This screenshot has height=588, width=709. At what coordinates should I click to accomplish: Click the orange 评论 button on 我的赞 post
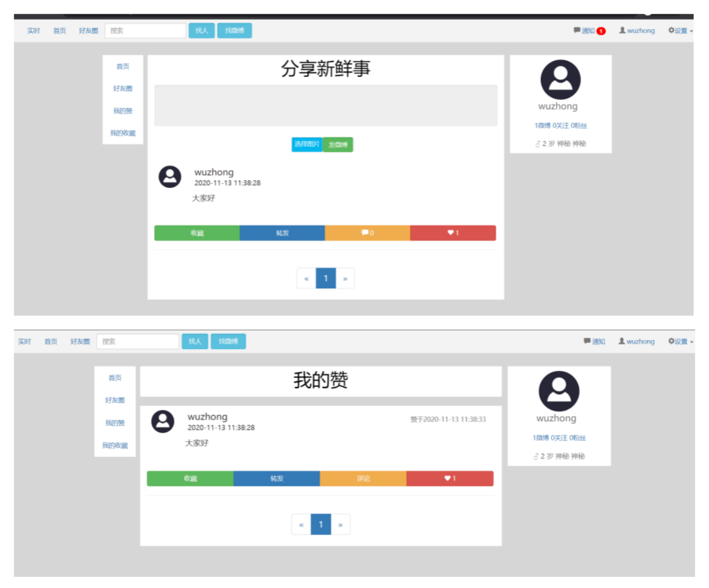[x=363, y=479]
